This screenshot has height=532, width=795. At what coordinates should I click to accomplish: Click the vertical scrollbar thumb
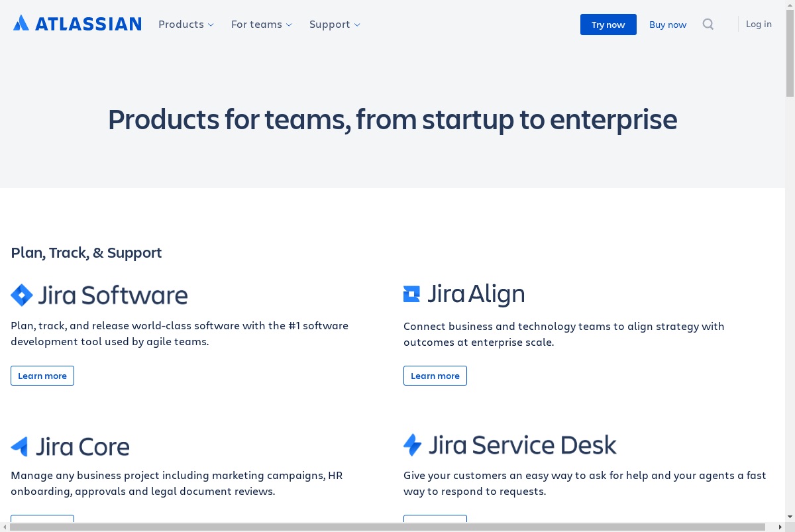[790, 54]
